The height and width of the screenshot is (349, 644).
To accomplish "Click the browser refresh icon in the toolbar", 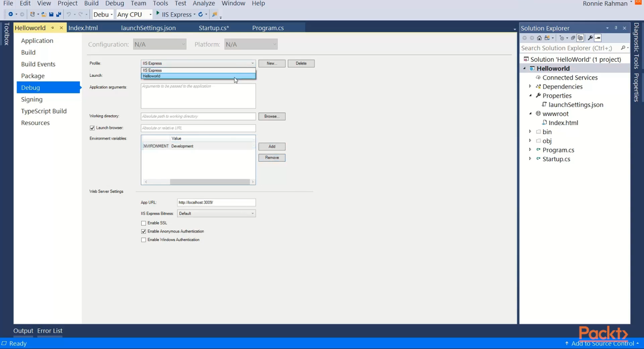I will click(200, 14).
